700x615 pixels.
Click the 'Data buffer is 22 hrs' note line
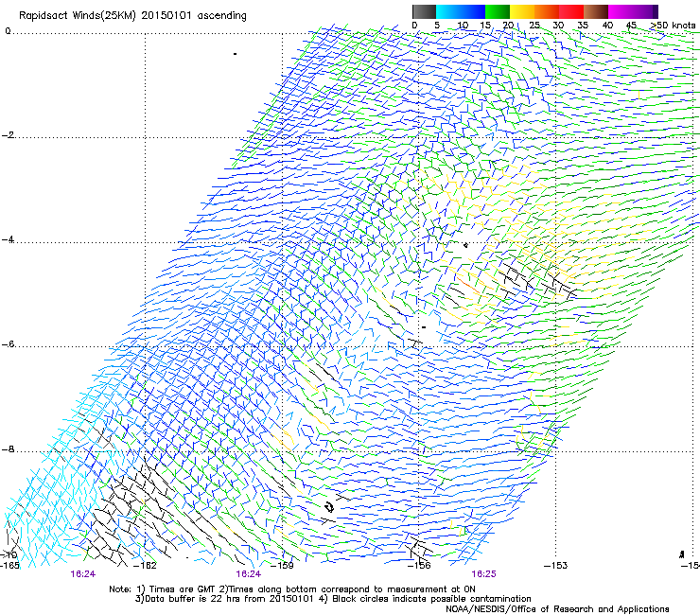pos(333,599)
